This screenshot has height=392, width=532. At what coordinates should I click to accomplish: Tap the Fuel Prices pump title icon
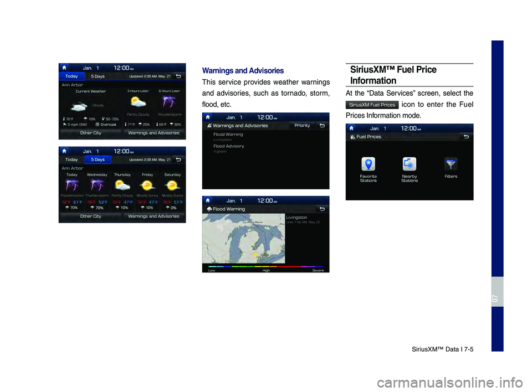[x=353, y=137]
